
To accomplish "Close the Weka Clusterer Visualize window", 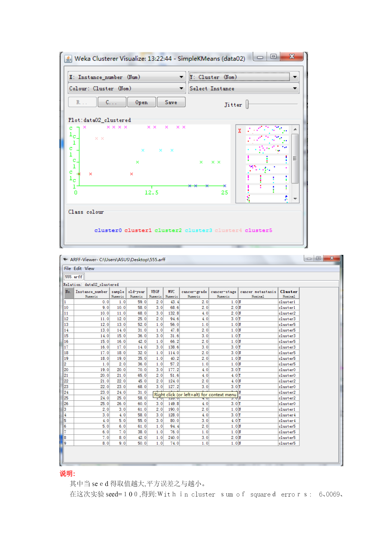I will pyautogui.click(x=292, y=57).
